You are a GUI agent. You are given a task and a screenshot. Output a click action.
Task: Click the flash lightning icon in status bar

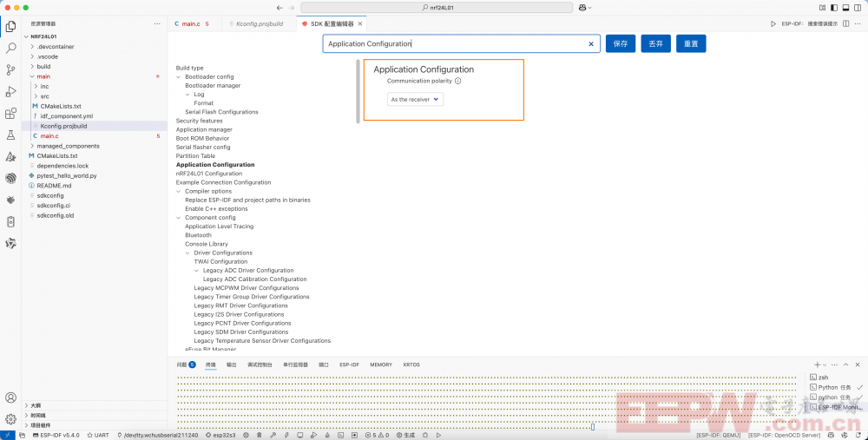pyautogui.click(x=286, y=436)
